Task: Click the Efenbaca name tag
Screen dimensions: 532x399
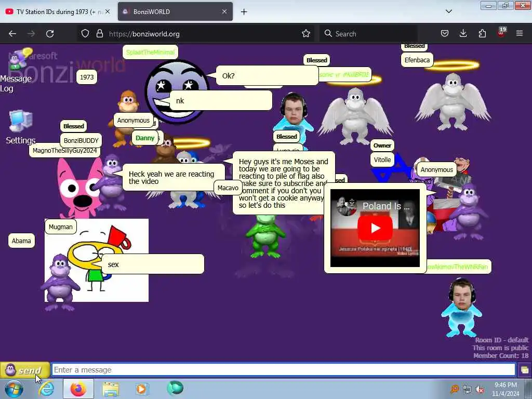Action: (417, 60)
